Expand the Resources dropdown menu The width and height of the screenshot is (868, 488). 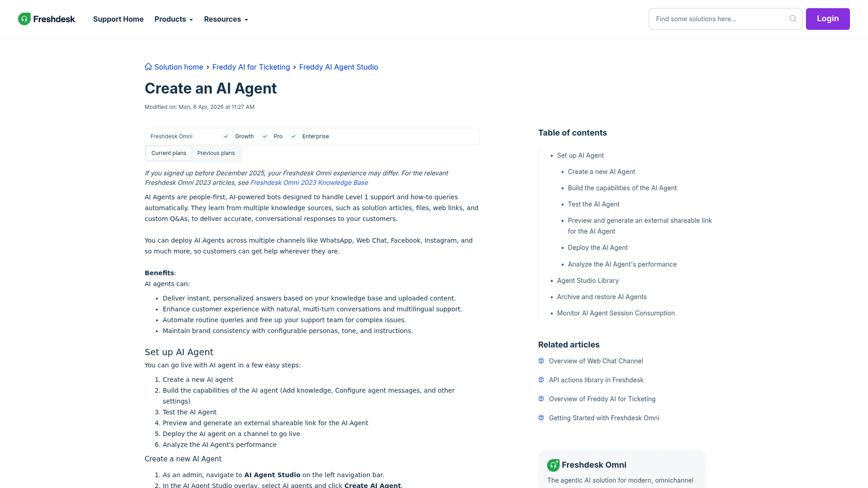[x=226, y=19]
